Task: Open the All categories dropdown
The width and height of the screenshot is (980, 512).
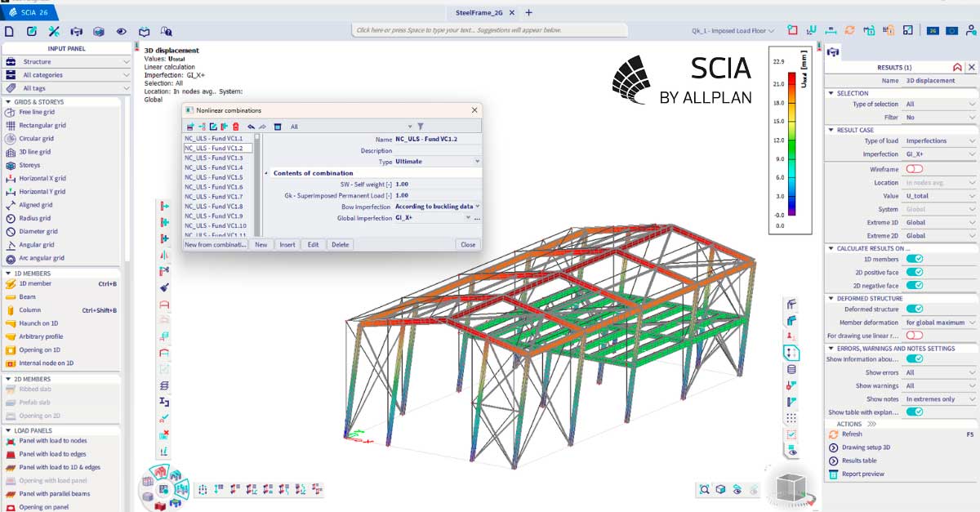Action: (67, 75)
